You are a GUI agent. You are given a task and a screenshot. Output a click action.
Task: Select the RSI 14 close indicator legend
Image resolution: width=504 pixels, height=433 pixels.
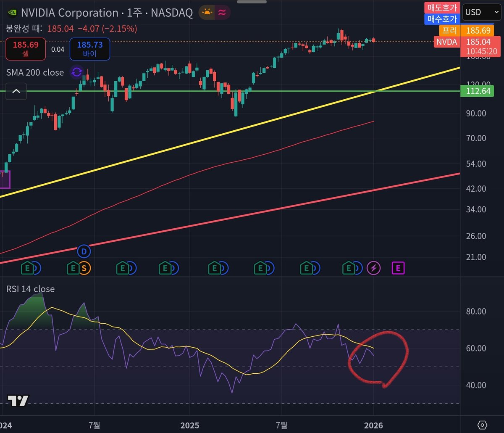30,289
